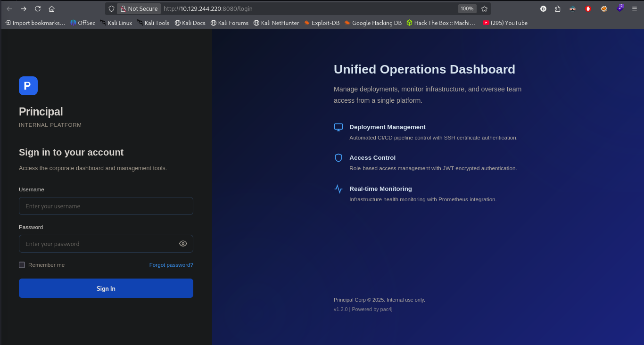The image size is (644, 345).
Task: Click the Deployment Management title
Action: 388,127
